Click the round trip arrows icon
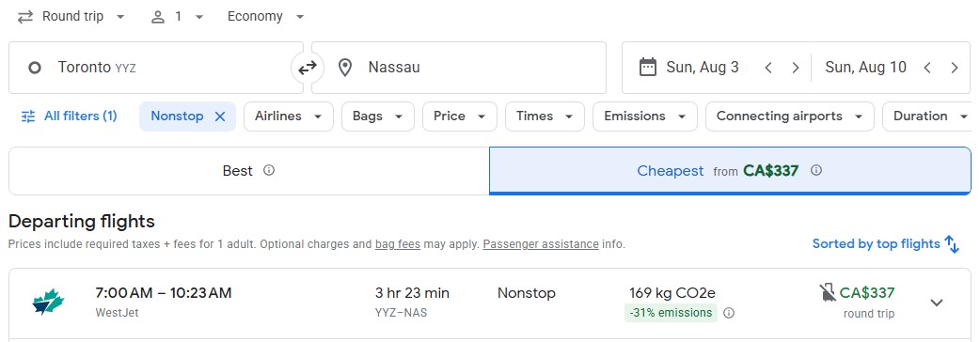Viewport: 980px width, 342px height. click(25, 17)
